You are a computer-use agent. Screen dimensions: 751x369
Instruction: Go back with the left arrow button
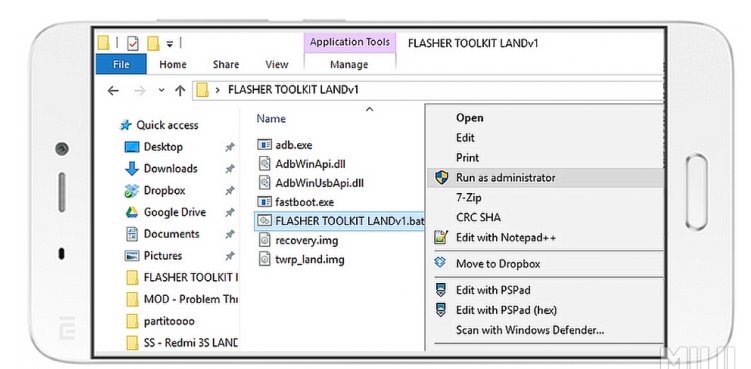113,90
